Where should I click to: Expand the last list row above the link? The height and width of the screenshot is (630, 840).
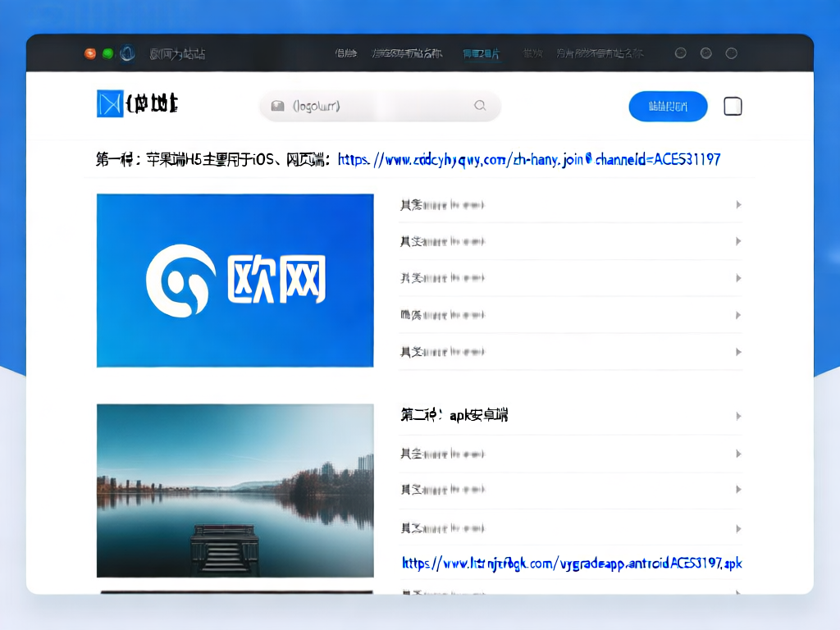[x=737, y=527]
